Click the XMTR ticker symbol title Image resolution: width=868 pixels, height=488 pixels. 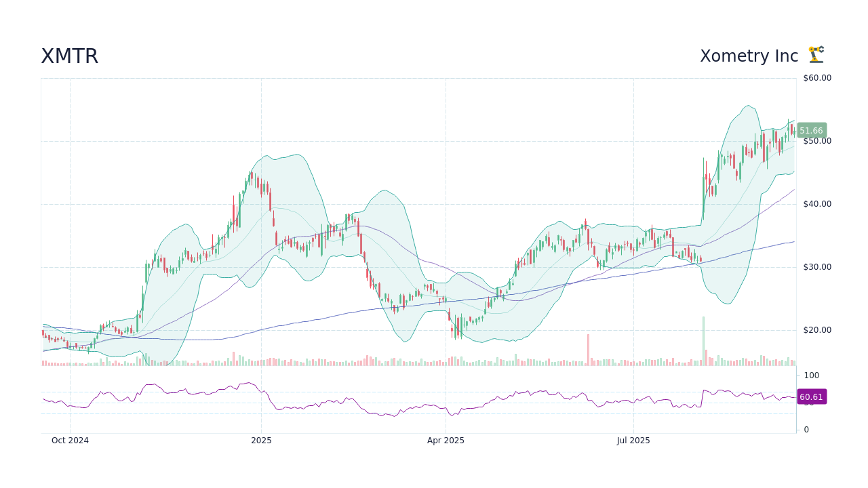[70, 56]
